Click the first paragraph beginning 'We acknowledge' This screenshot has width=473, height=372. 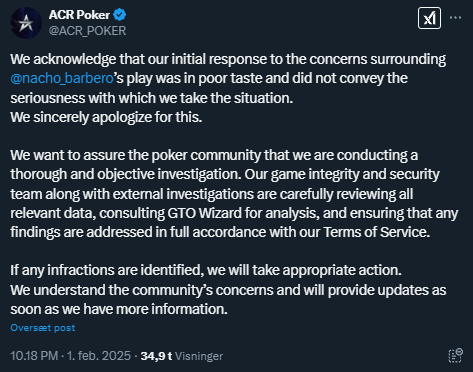coord(228,79)
